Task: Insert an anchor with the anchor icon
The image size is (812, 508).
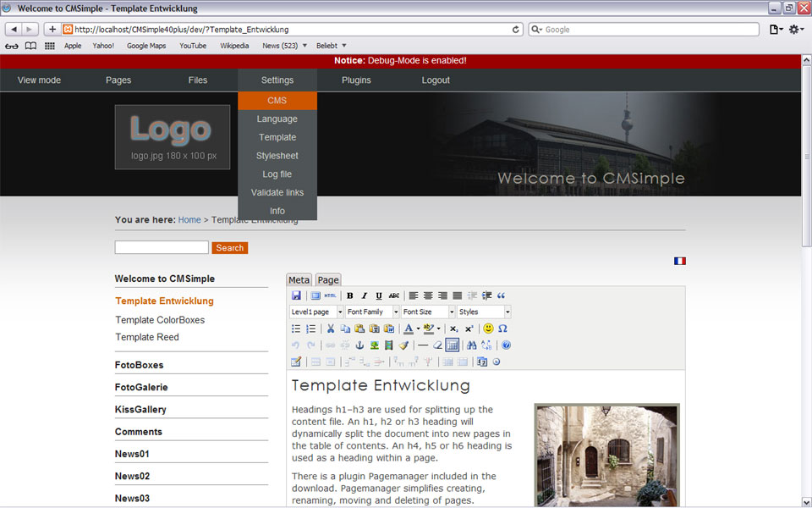Action: (359, 345)
